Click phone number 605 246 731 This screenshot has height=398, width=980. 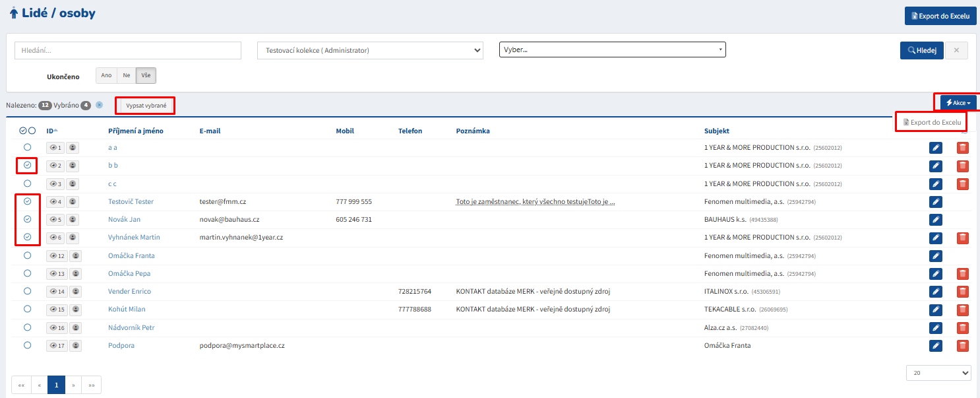(x=354, y=219)
